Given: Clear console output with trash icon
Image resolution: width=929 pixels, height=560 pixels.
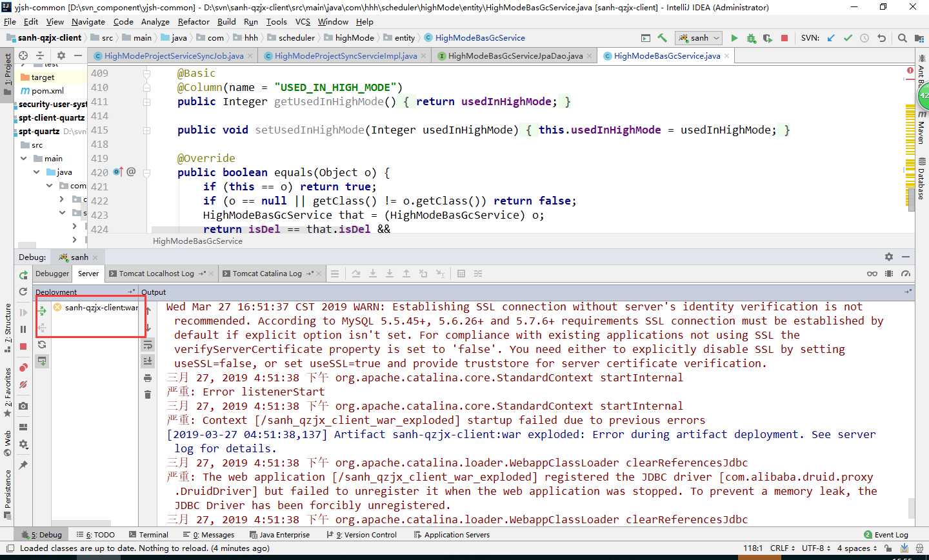Looking at the screenshot, I should click(x=148, y=394).
